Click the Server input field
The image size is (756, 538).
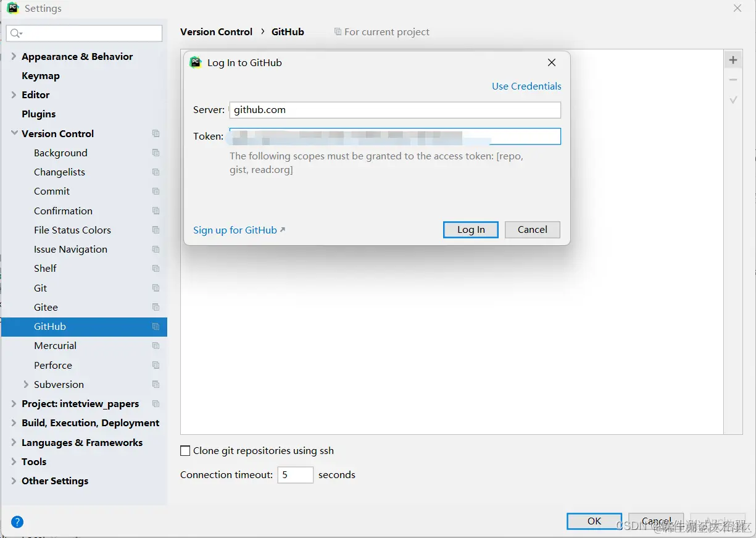(395, 110)
